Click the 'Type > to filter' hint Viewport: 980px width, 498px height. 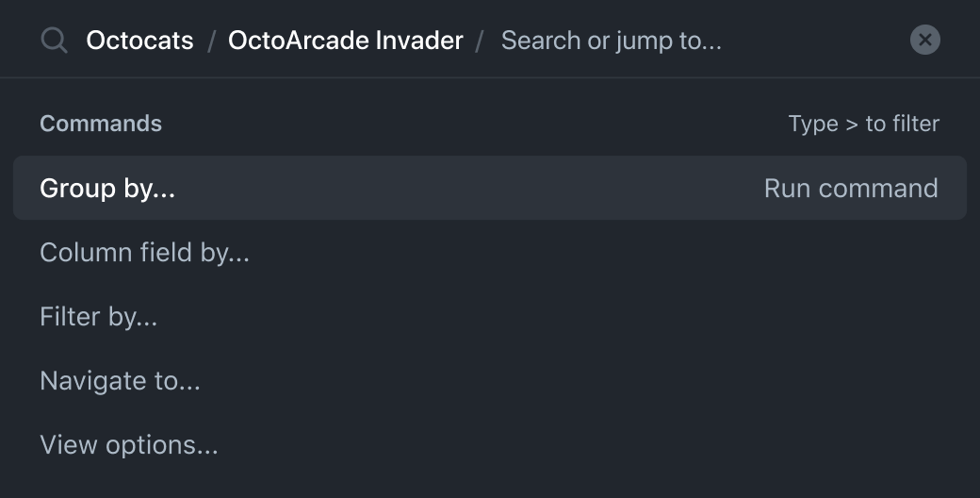coord(864,124)
